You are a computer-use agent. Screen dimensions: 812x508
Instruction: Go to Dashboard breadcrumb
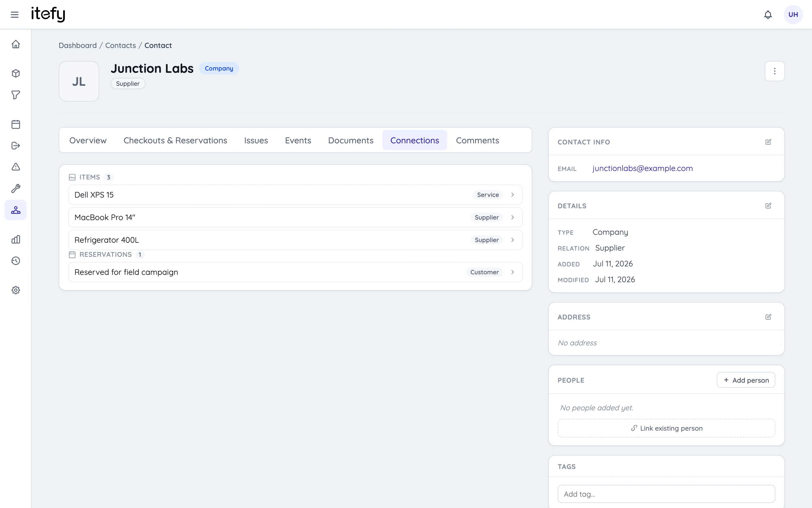[x=78, y=45]
